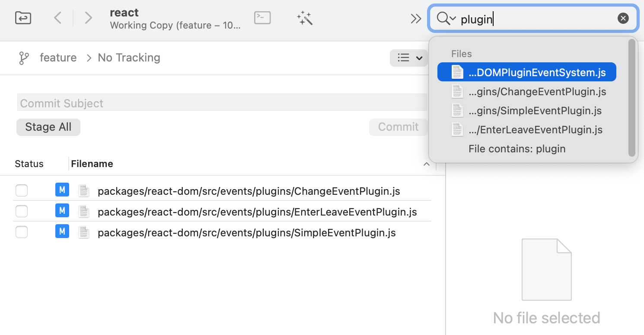Check the box for ChangeEventPlugin.js
This screenshot has width=644, height=335.
coord(22,190)
